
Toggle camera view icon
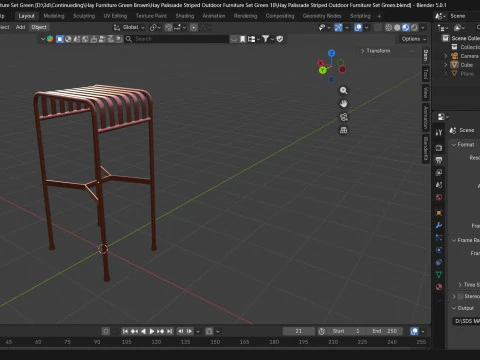[343, 117]
